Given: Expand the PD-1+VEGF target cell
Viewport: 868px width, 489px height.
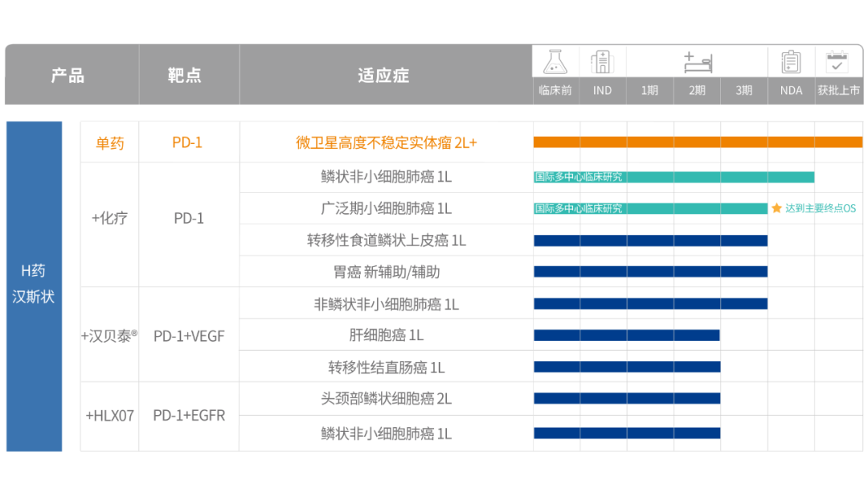Looking at the screenshot, I should pos(189,336).
